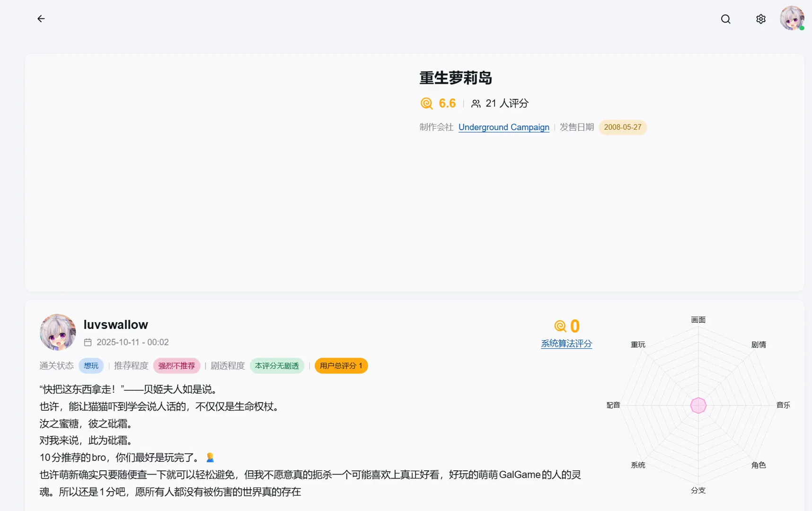Click the 用户总评分 1 badge
Image resolution: width=812 pixels, height=511 pixels.
coord(341,366)
